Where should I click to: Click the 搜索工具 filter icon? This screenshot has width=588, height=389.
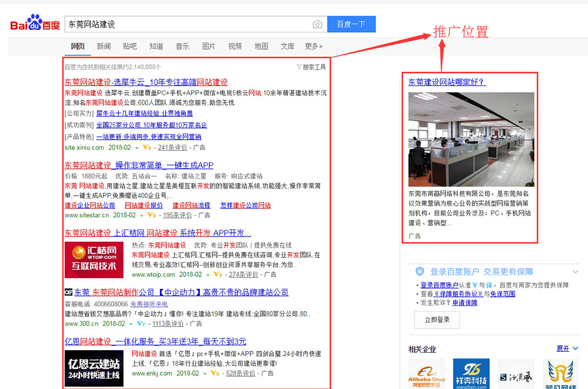pos(299,67)
